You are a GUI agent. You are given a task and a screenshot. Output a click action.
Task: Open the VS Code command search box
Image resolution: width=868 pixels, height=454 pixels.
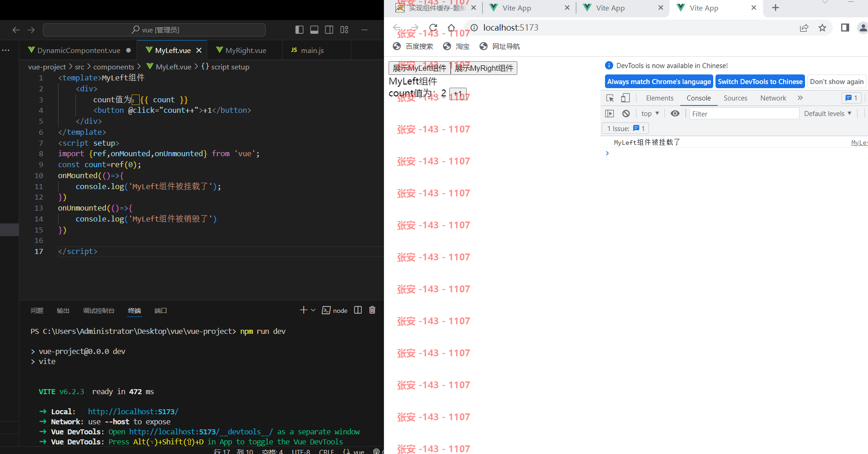(154, 30)
